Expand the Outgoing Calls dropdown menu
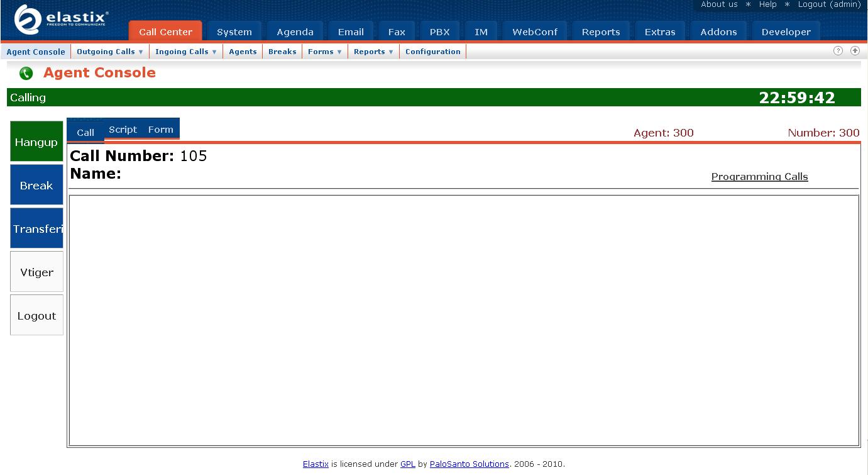 tap(109, 52)
